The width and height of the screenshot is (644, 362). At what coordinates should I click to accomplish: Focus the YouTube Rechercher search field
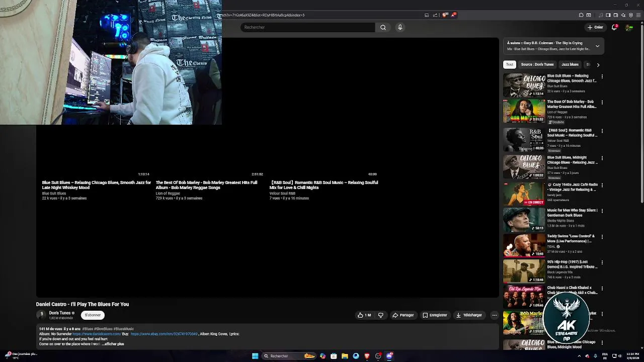(307, 27)
